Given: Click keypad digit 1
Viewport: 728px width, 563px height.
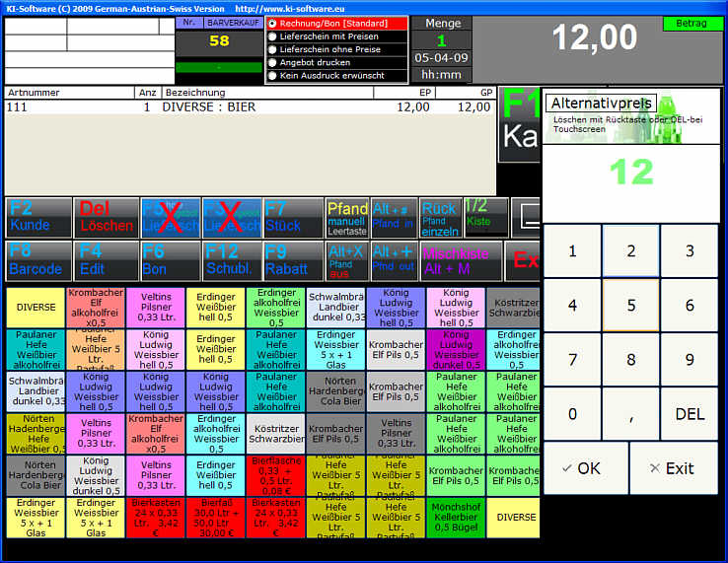Looking at the screenshot, I should pyautogui.click(x=572, y=251).
